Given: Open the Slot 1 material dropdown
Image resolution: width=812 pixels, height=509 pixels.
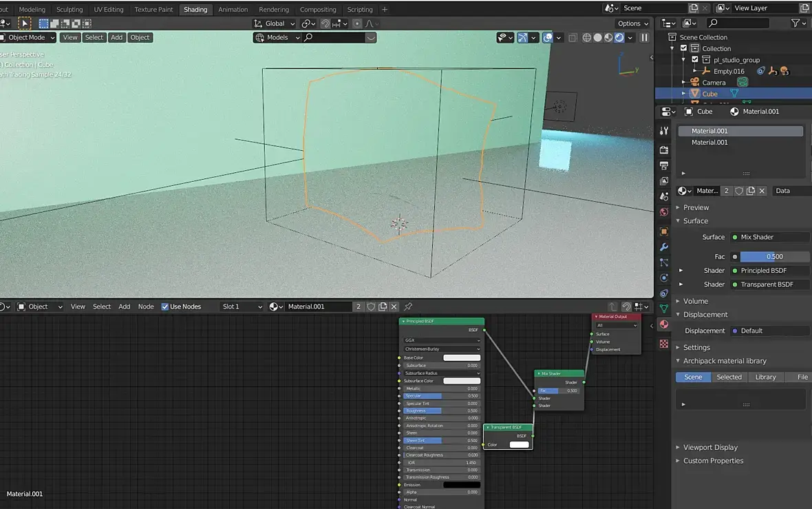Looking at the screenshot, I should pyautogui.click(x=242, y=307).
